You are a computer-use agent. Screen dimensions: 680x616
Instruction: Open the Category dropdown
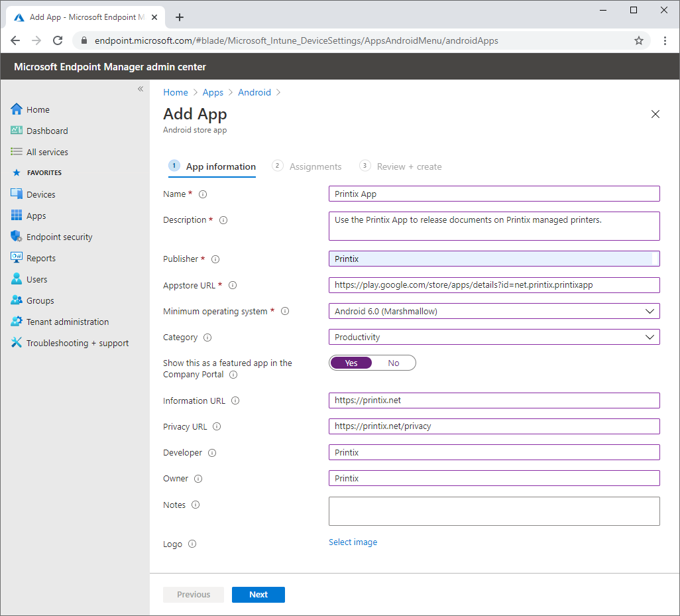[494, 337]
